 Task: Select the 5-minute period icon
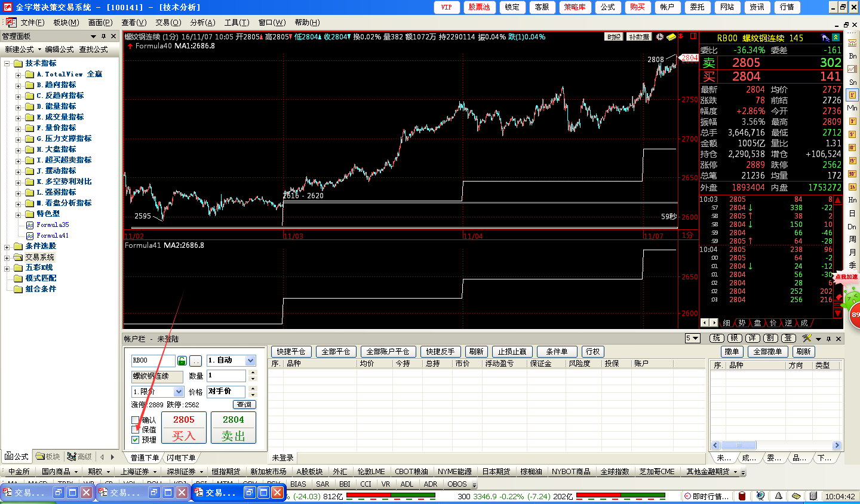(852, 134)
